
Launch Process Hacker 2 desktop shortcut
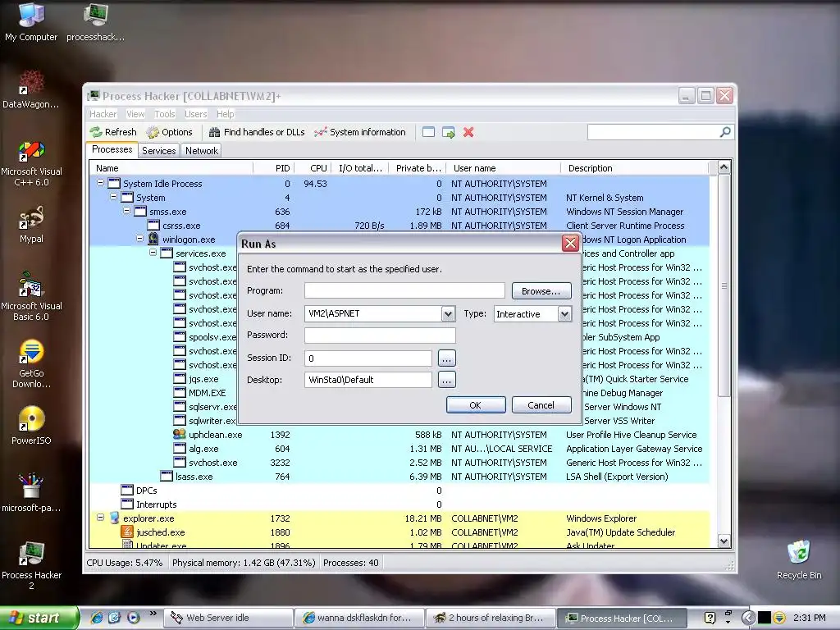31,565
